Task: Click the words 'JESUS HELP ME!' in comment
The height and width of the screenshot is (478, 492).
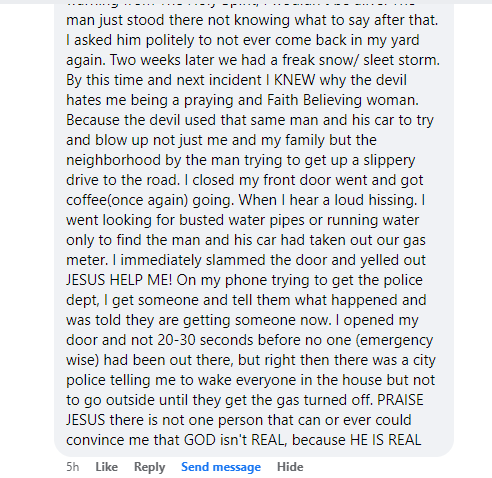Action: [x=119, y=280]
